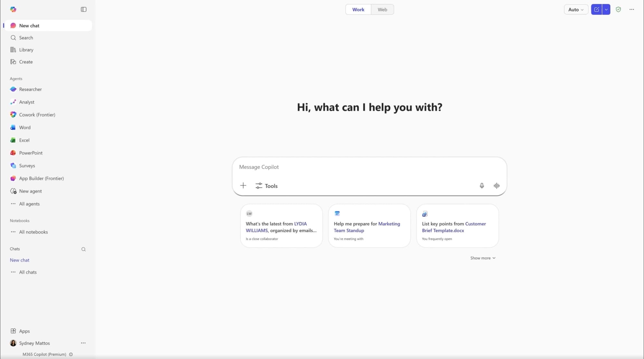
Task: Start voice chat with the waveform icon
Action: pos(496,186)
